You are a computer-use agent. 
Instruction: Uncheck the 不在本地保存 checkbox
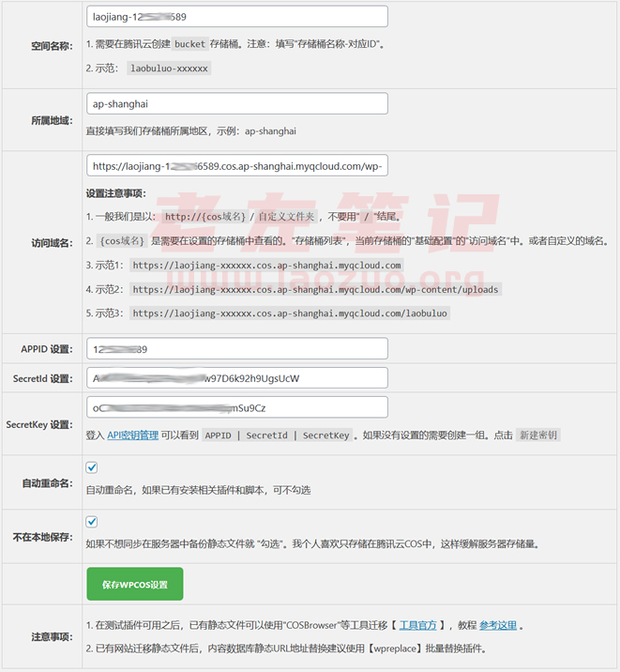(x=92, y=522)
